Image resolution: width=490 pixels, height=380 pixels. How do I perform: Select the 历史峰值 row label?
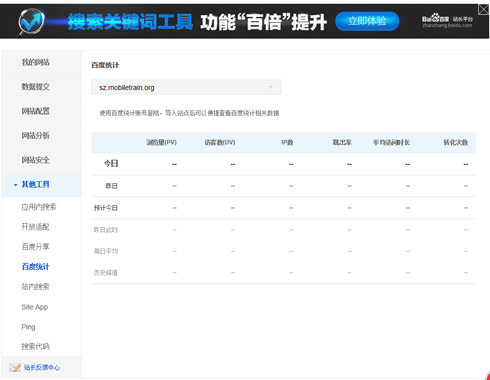[106, 273]
